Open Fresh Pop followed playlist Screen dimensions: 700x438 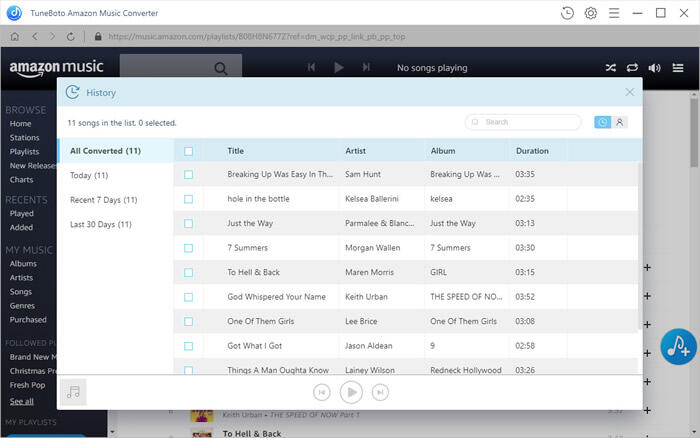[27, 385]
